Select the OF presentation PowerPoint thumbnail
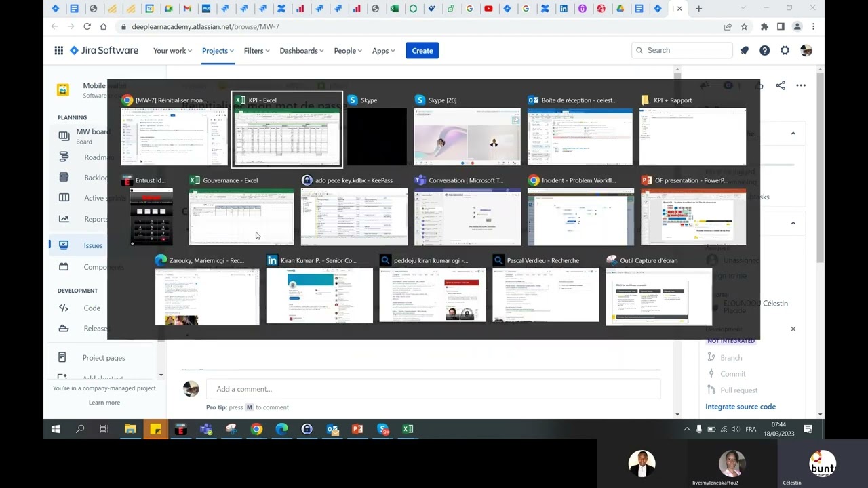Viewport: 868px width, 488px height. point(693,210)
